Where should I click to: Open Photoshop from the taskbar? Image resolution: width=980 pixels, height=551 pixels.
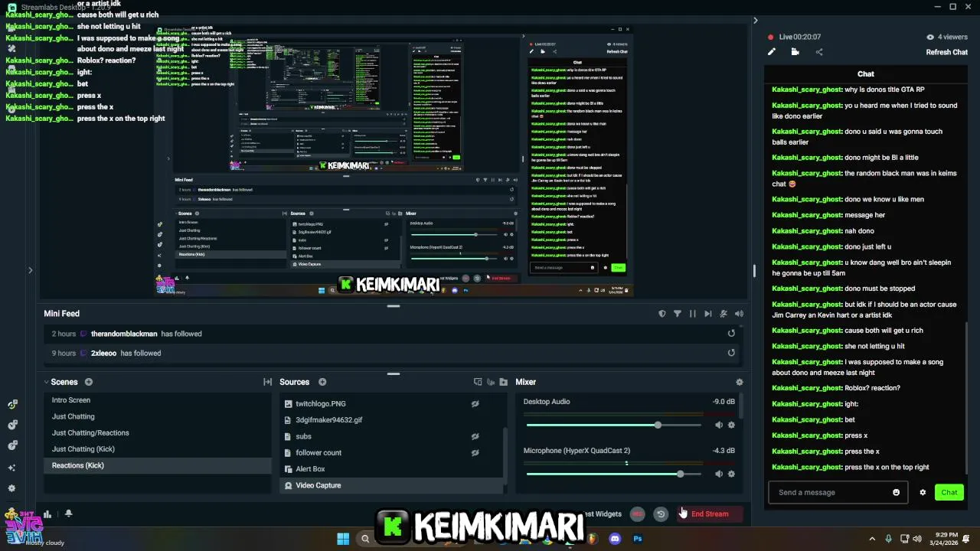[x=638, y=539]
